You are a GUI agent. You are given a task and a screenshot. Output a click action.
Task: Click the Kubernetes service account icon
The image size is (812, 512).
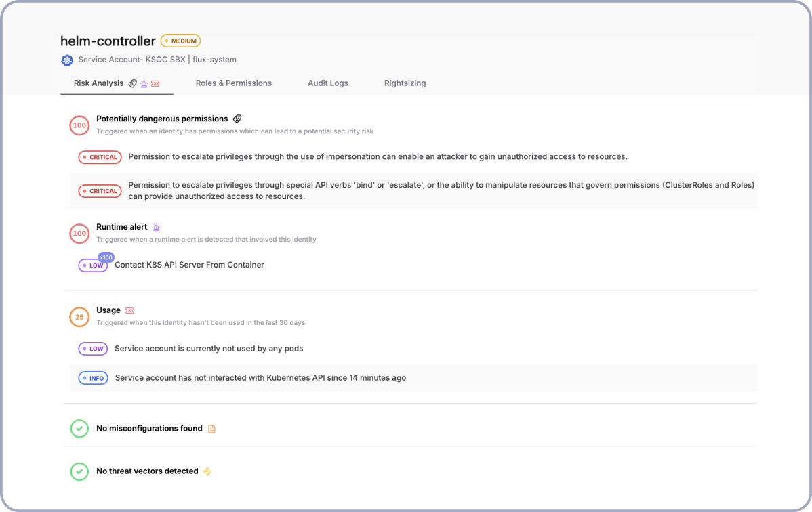pos(66,60)
